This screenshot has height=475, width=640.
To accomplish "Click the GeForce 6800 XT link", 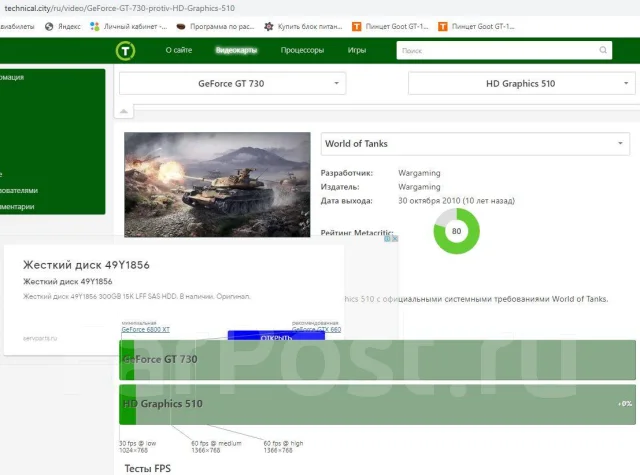I will coord(145,329).
